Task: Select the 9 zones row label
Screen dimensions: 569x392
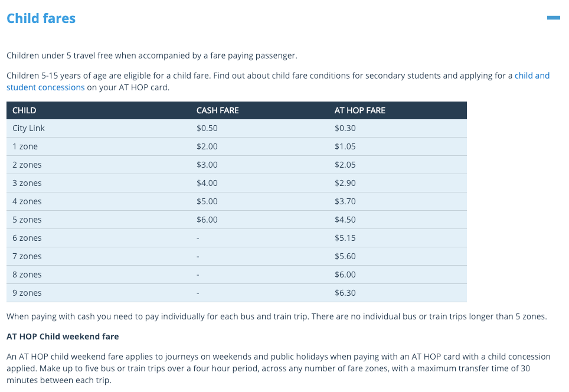Action: click(x=27, y=293)
